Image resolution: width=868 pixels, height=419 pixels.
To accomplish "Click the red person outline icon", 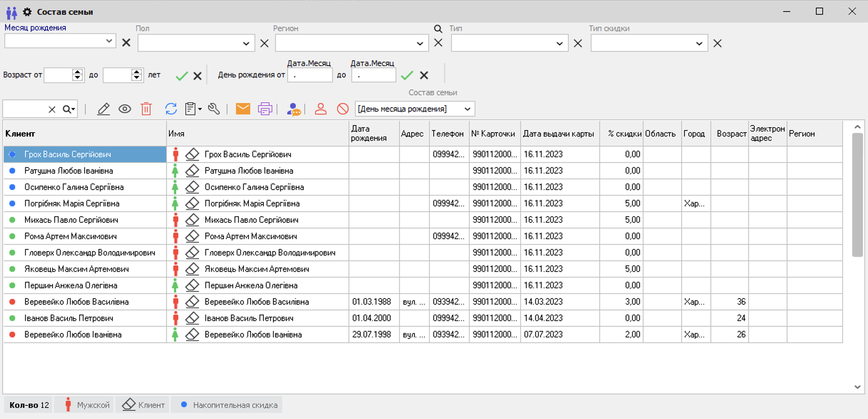I will point(321,109).
